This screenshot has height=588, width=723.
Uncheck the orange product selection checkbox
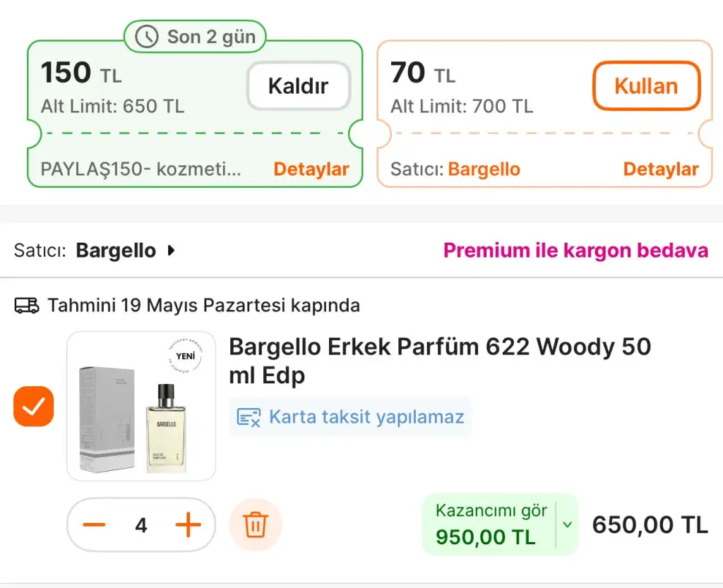(x=34, y=406)
